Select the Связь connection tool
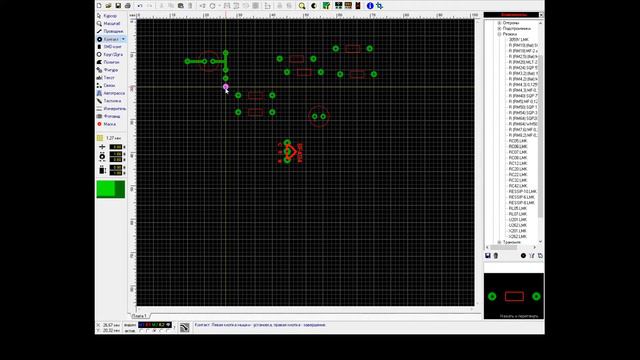Viewport: 640px width, 360px height. 111,85
